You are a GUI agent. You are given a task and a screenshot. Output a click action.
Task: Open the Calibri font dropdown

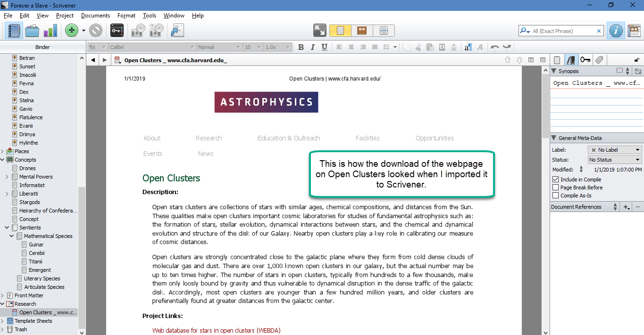click(x=152, y=47)
